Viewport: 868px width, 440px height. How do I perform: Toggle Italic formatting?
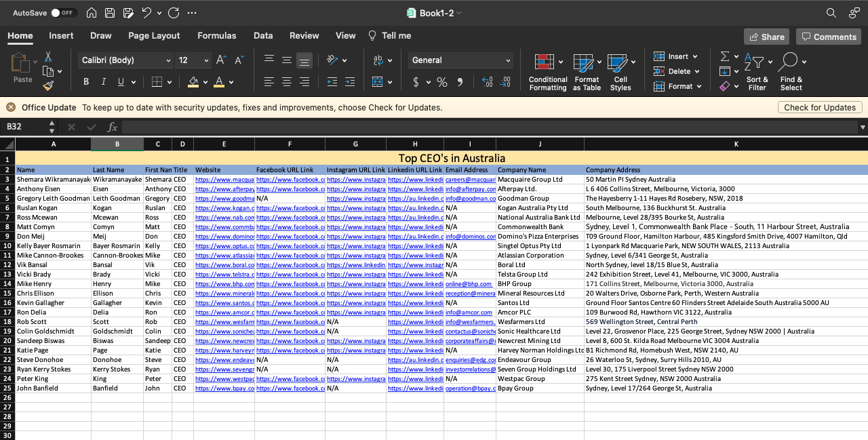click(x=104, y=82)
